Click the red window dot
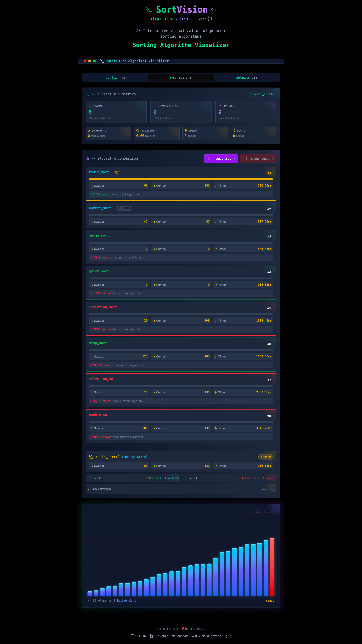 (85, 61)
